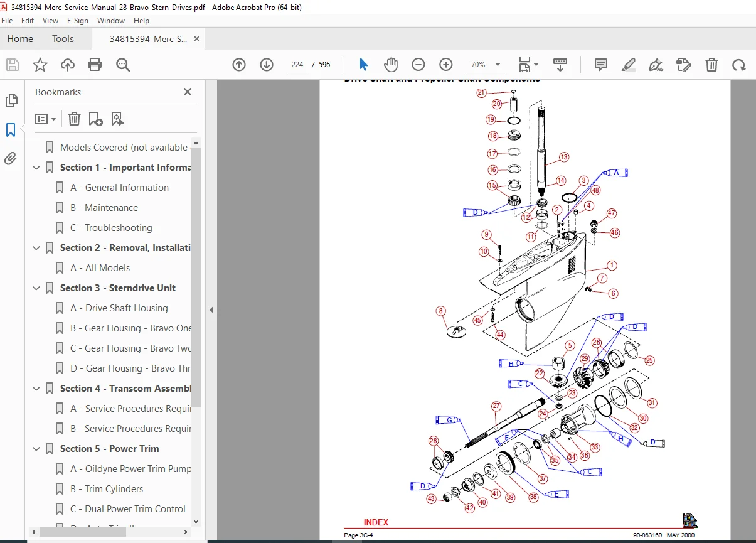This screenshot has width=756, height=543.
Task: Open the View menu
Action: coord(51,21)
